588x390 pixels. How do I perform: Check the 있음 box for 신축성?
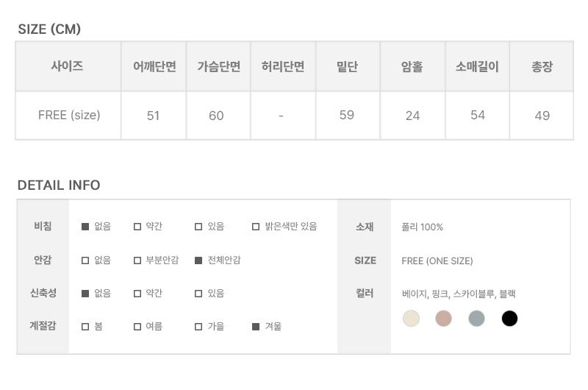198,293
